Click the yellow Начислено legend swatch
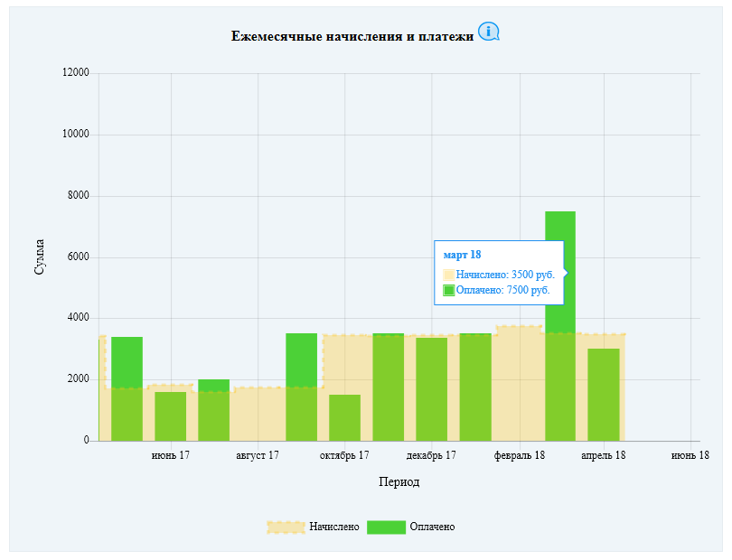Screen dimensions: 732x560 (286, 527)
